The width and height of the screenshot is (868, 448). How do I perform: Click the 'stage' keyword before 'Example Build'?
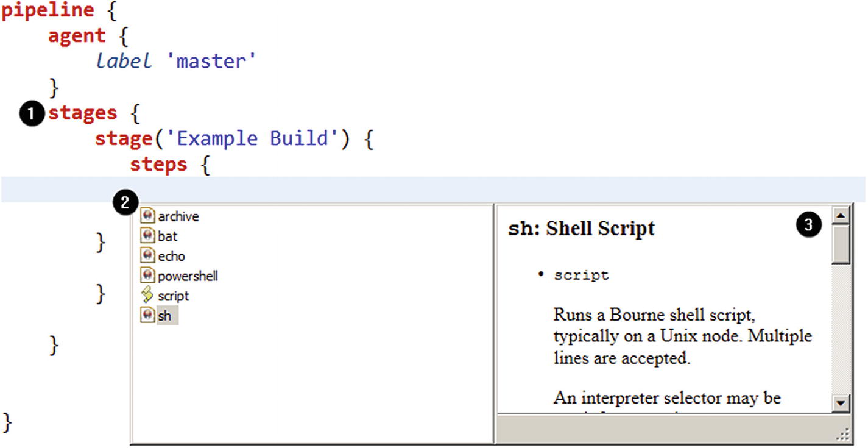tap(123, 138)
